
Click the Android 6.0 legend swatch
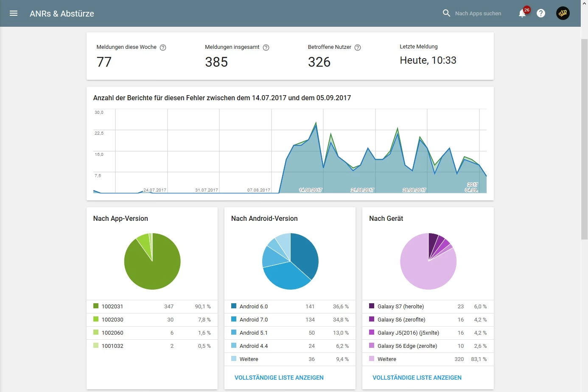tap(234, 306)
